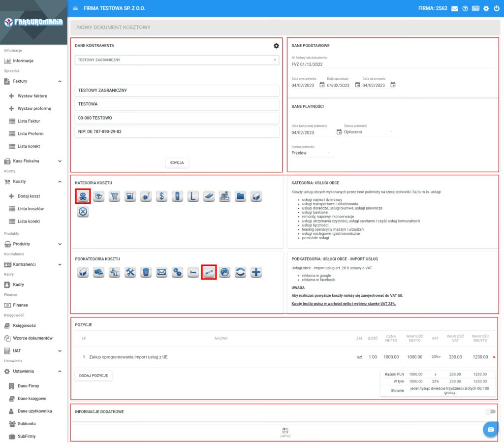This screenshot has height=443, width=504.
Task: Select the delivery truck transport subcategory
Action: pos(98,272)
